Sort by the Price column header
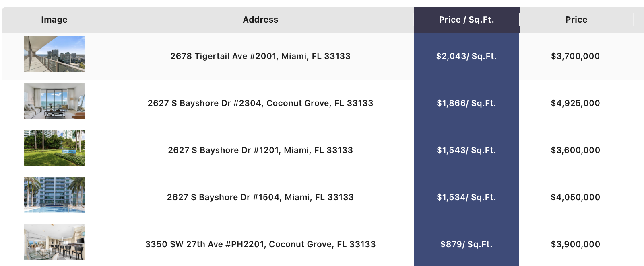Screen dimensions: 644x266 pyautogui.click(x=576, y=20)
